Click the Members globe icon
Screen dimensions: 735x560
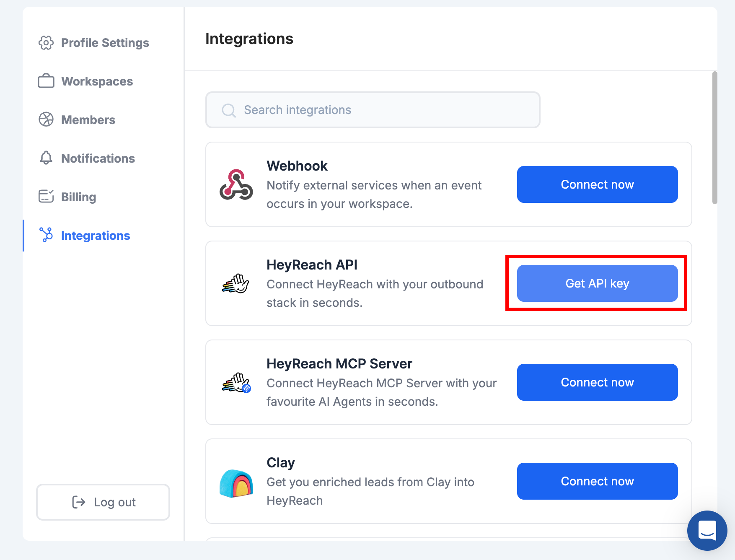click(46, 119)
